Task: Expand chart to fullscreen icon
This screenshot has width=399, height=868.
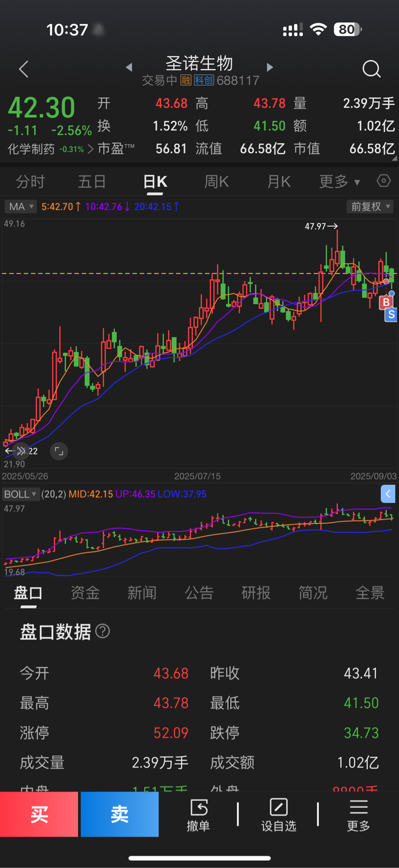Action: click(x=59, y=451)
